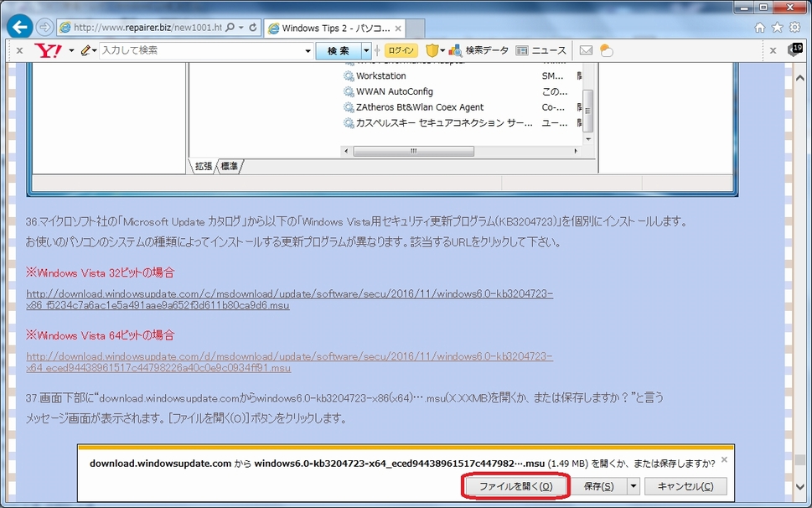Open the dropdown arrow next to 保存(S)
Screen dimensions: 812x508
click(x=634, y=486)
